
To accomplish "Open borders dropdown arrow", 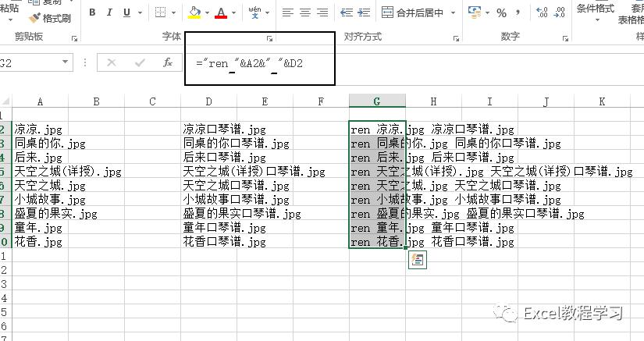I will (173, 12).
